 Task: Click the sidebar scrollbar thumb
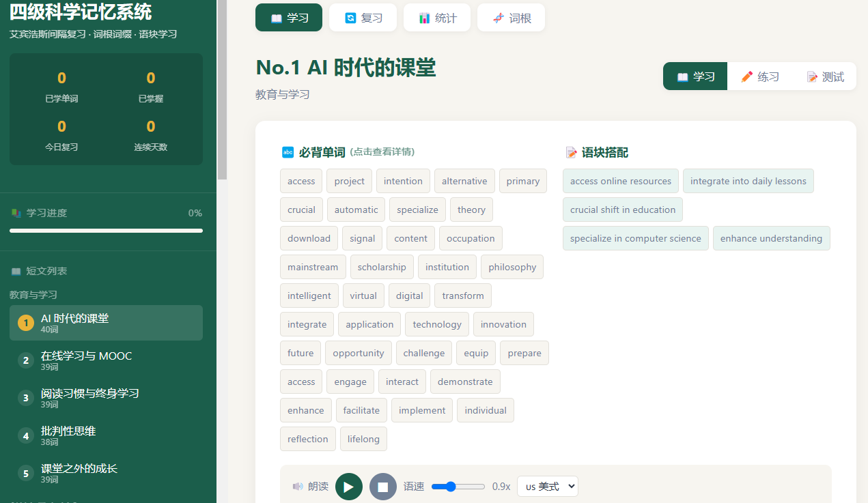(x=222, y=89)
